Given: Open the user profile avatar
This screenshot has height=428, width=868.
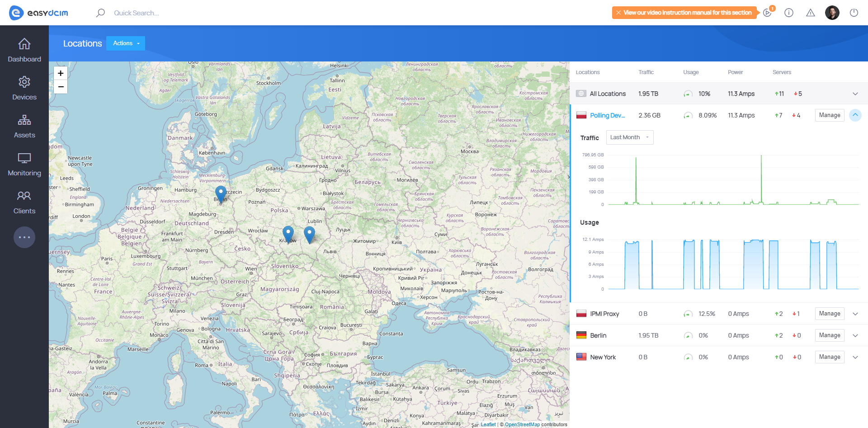Looking at the screenshot, I should 832,13.
